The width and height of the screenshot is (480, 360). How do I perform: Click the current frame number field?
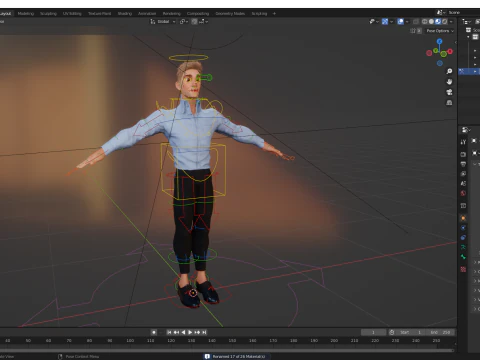pos(373,332)
